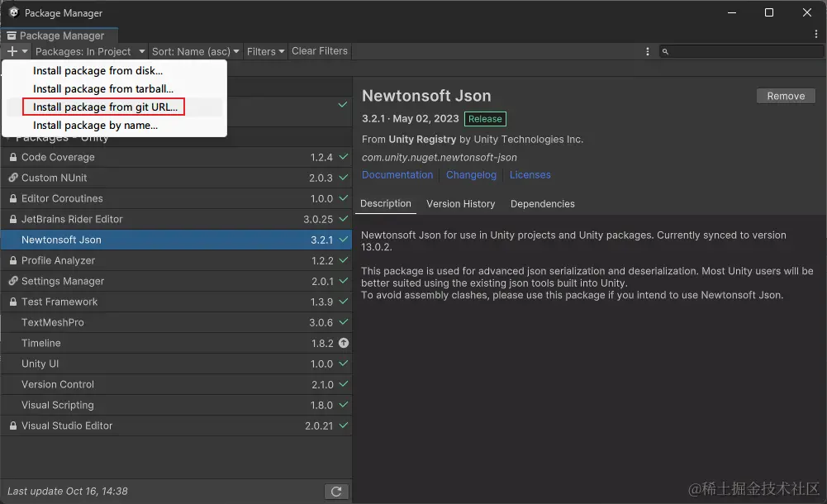Click lock icon beside JetBrains Rider Editor

click(13, 219)
